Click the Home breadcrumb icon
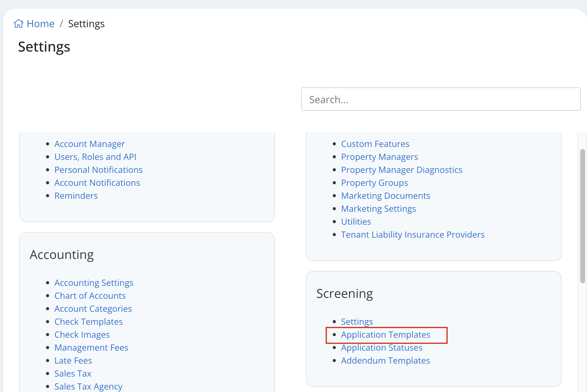The image size is (587, 392). (x=19, y=23)
